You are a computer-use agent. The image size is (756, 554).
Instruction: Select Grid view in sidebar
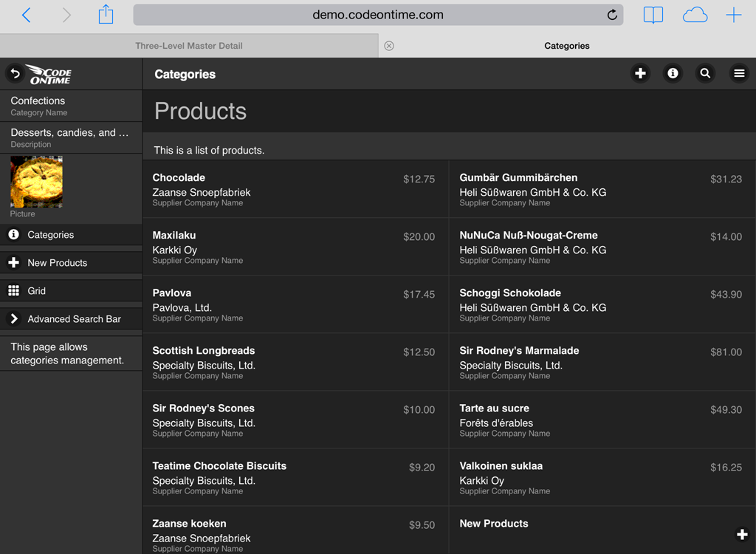coord(71,291)
